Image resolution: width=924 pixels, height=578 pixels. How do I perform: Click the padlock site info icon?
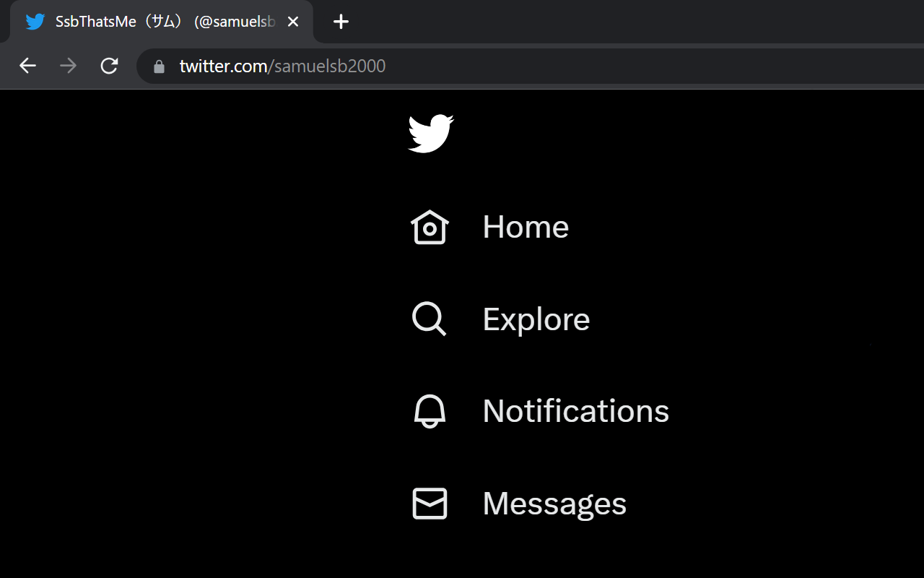click(x=160, y=66)
